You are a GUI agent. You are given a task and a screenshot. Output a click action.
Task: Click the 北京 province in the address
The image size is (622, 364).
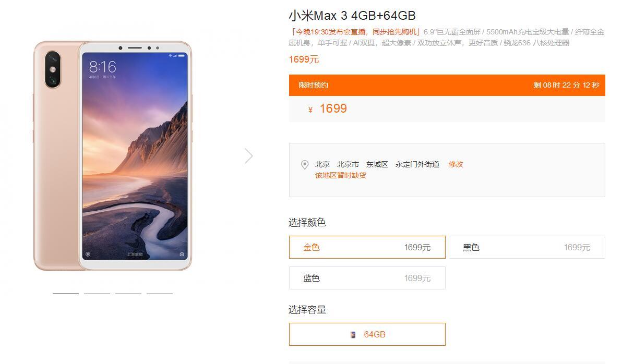coord(322,164)
